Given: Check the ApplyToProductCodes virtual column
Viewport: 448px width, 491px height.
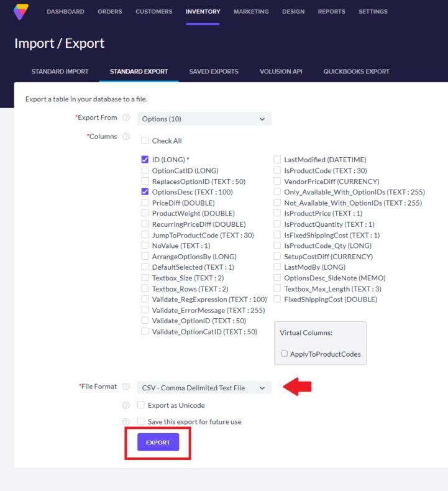Looking at the screenshot, I should [284, 354].
